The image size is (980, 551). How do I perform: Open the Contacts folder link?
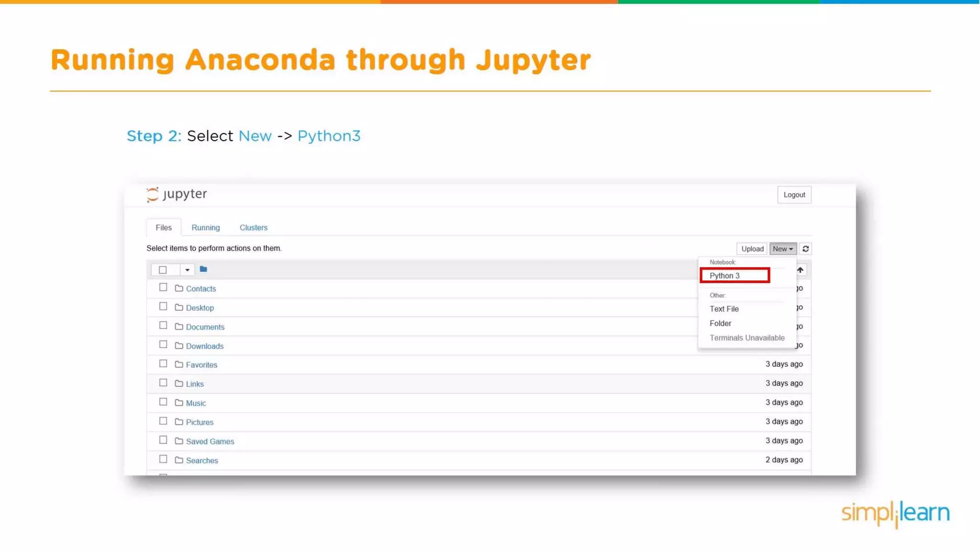pyautogui.click(x=201, y=289)
